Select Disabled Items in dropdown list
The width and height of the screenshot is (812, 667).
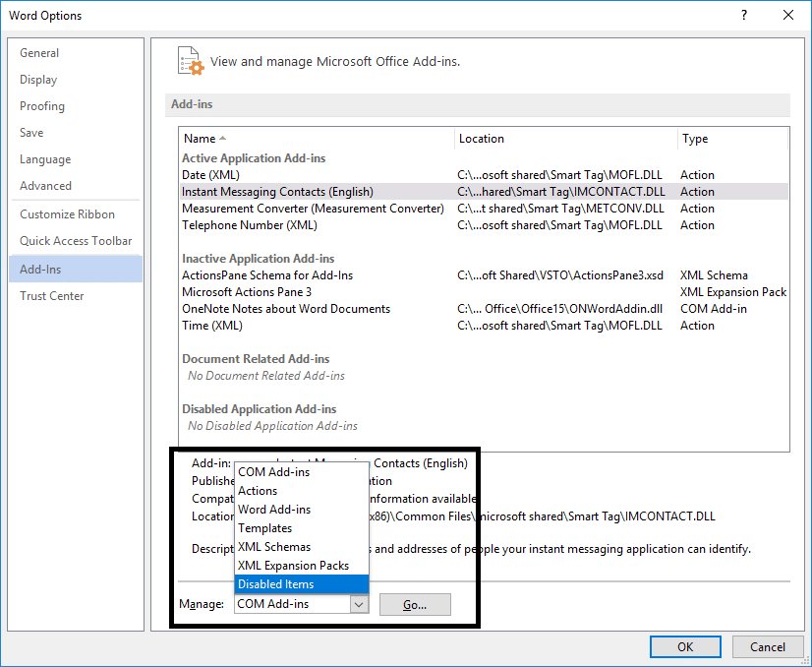tap(301, 584)
